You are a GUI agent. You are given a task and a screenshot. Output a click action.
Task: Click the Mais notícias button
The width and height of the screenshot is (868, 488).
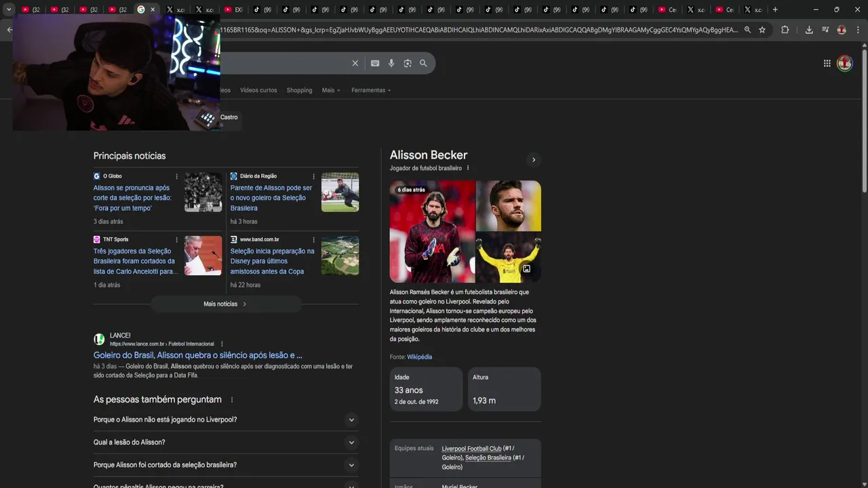[225, 304]
